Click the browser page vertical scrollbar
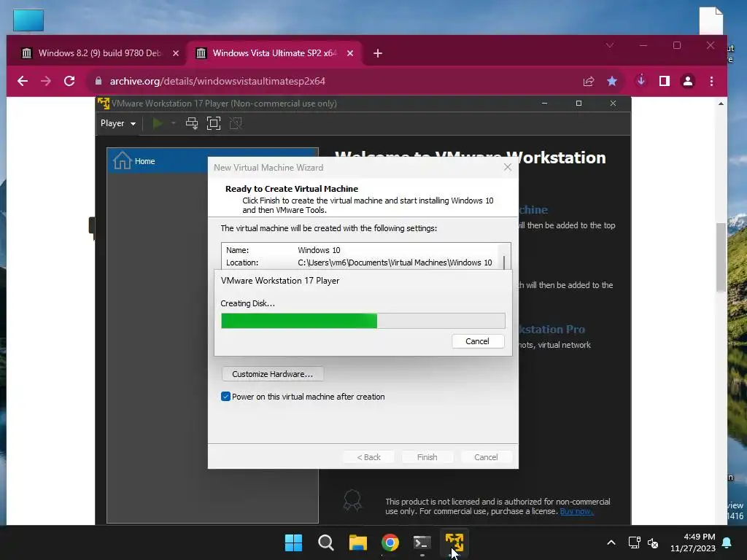The image size is (747, 560). click(x=721, y=257)
